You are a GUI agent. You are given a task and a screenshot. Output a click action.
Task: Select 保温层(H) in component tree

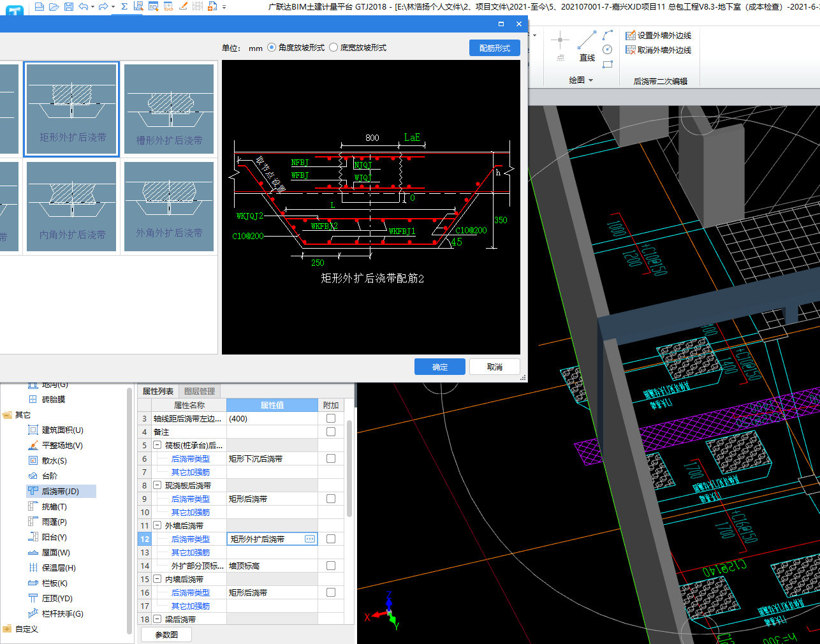tap(52, 568)
